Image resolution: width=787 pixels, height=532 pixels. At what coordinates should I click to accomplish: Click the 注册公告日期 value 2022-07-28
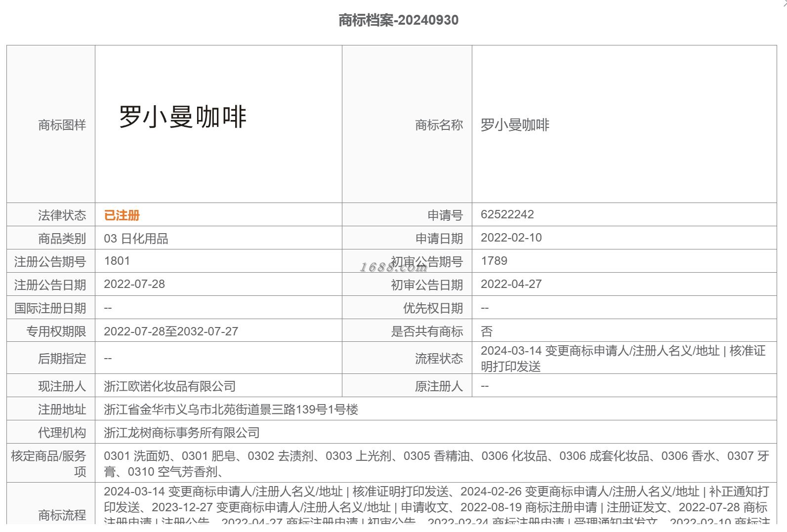pos(134,284)
